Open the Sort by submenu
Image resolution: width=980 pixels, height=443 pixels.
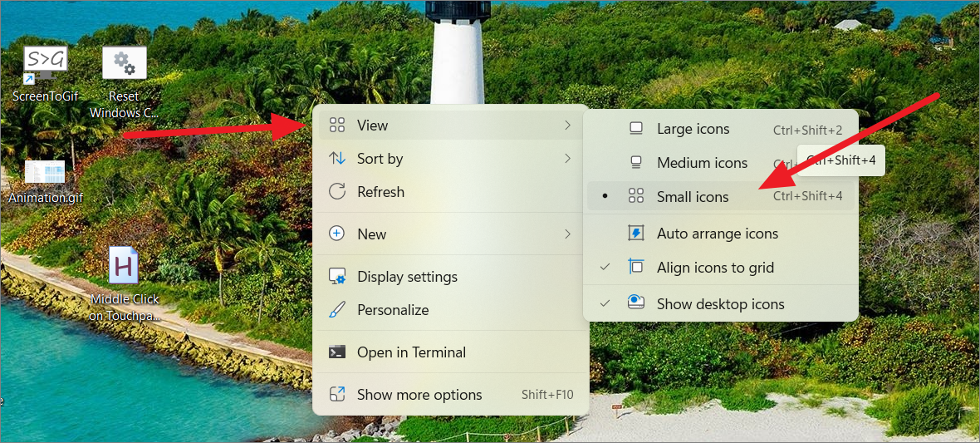coord(450,158)
